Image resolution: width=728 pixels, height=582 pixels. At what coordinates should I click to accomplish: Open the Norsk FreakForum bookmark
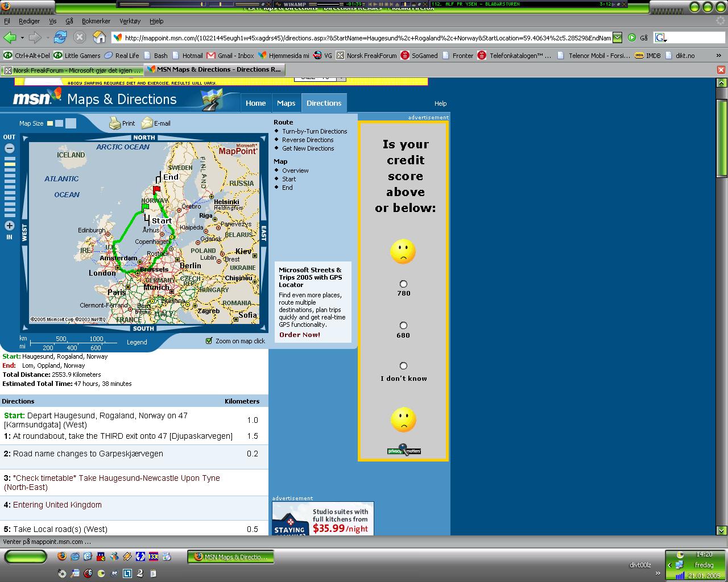(x=366, y=56)
